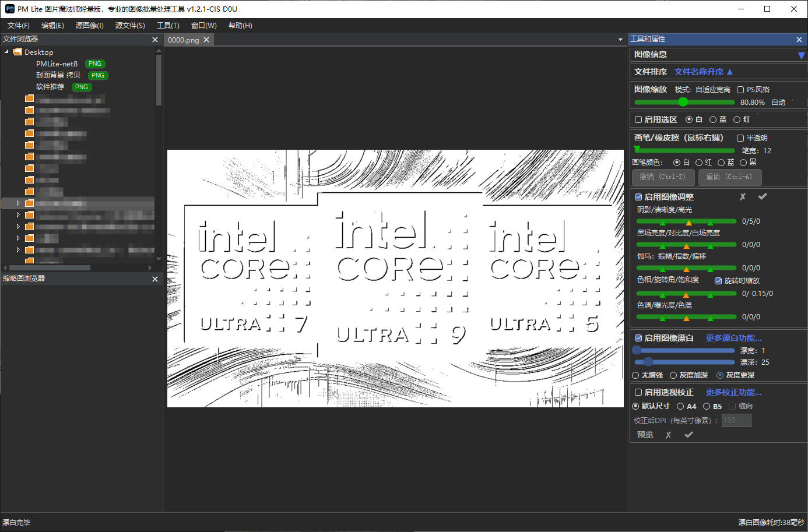Click the checkmark to apply image adjustments

(x=762, y=197)
